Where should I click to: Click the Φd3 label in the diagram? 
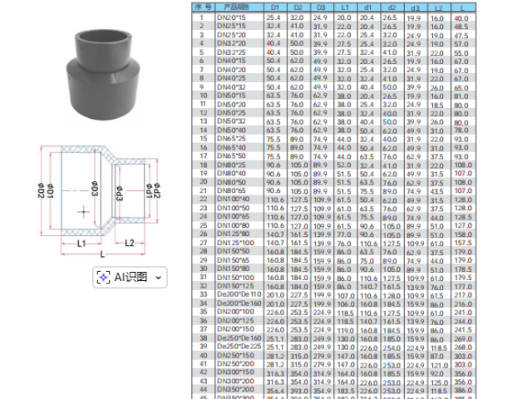point(118,196)
